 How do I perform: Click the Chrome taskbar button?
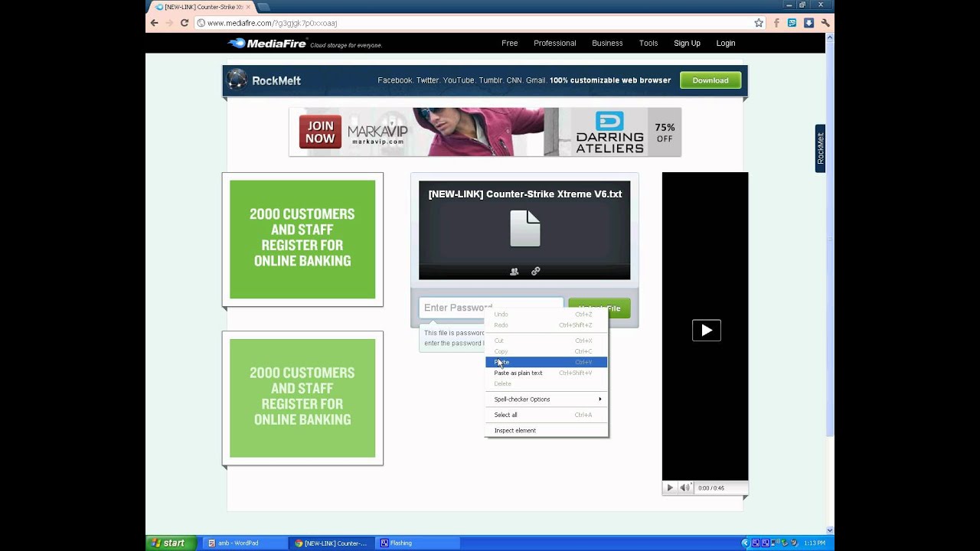point(332,543)
